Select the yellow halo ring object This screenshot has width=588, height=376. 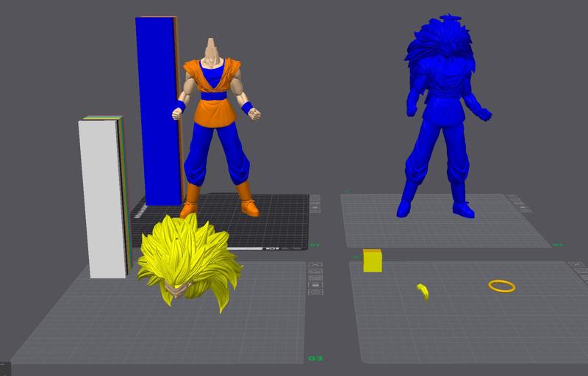pyautogui.click(x=502, y=286)
